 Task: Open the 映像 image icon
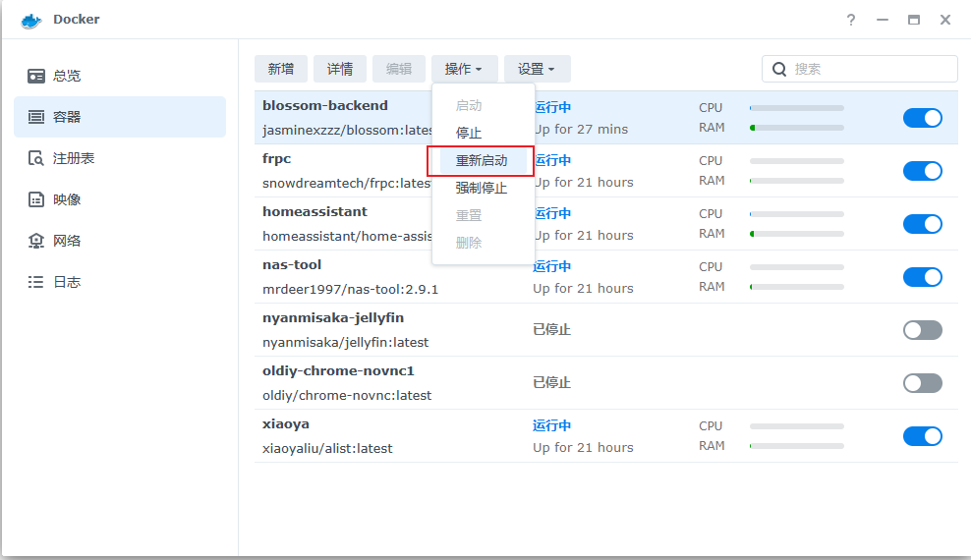pyautogui.click(x=36, y=199)
